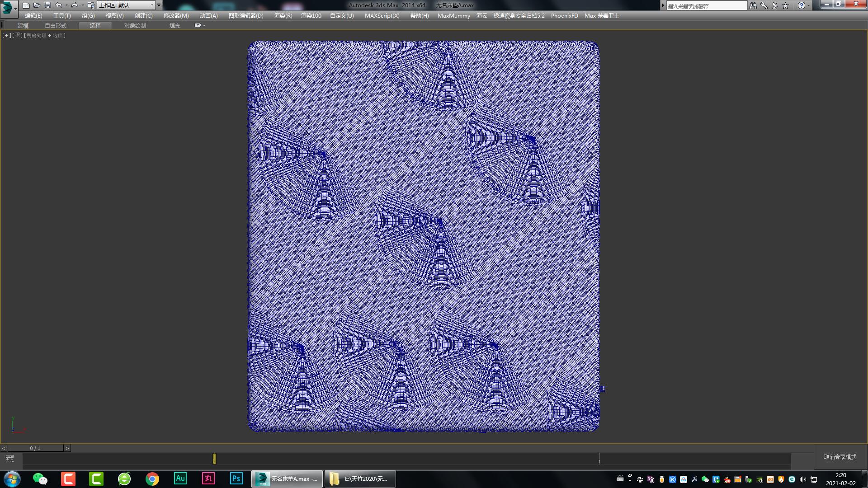The width and height of the screenshot is (868, 488).
Task: Expand the Help question mark dropdown arrow
Action: tap(808, 5)
